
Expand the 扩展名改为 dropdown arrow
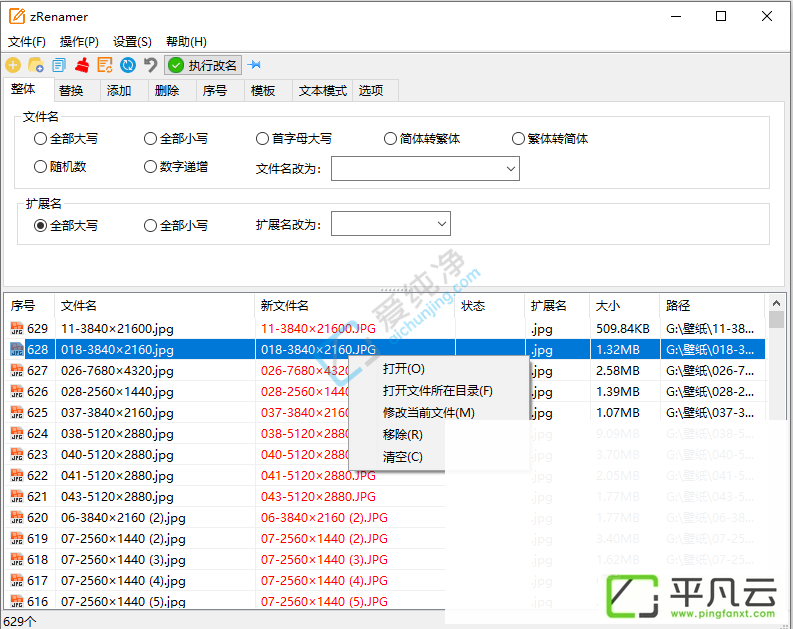click(442, 223)
